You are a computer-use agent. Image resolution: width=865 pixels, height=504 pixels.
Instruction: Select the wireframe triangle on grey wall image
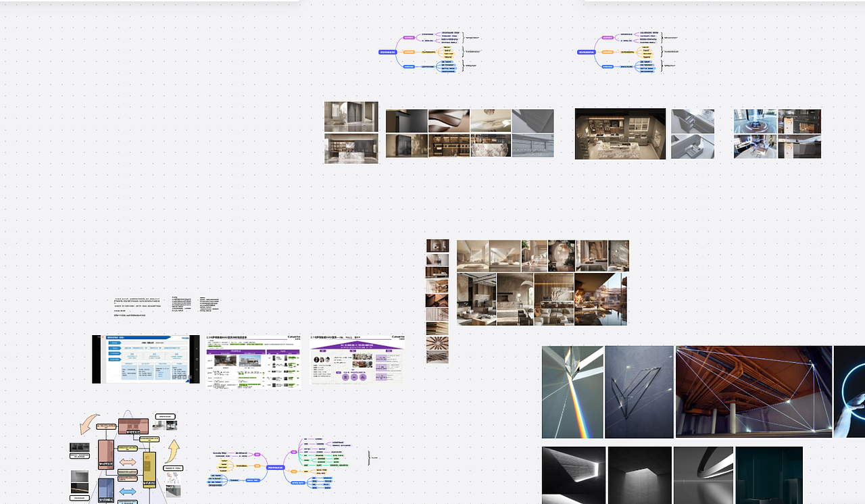tap(639, 392)
